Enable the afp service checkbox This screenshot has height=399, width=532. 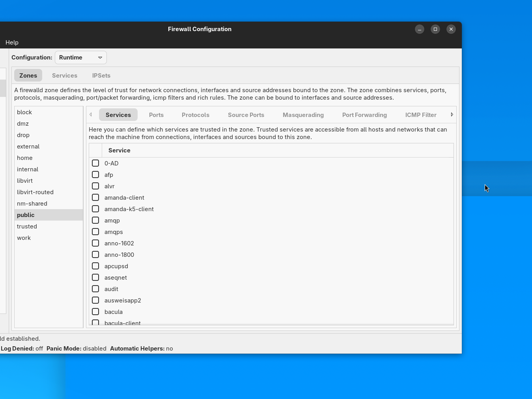pyautogui.click(x=95, y=174)
